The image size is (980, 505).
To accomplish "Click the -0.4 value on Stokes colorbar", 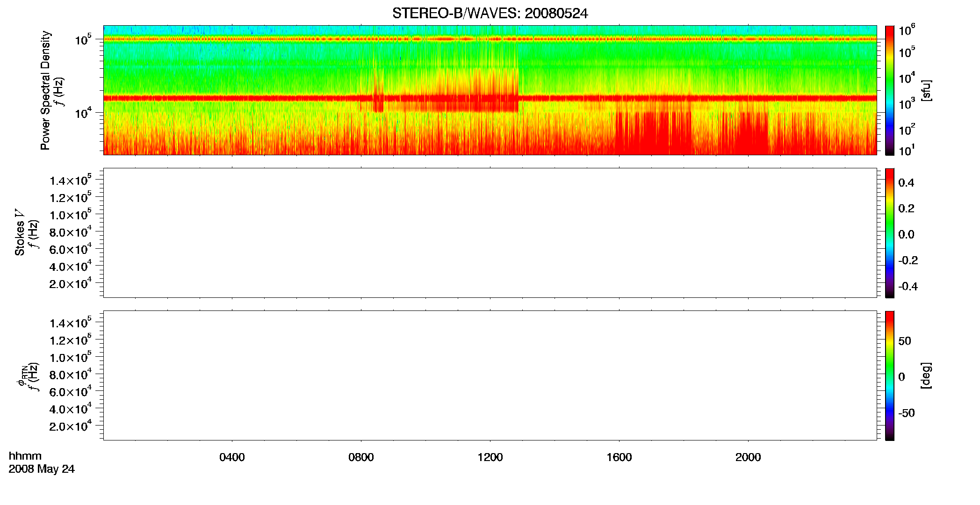I will coord(908,287).
